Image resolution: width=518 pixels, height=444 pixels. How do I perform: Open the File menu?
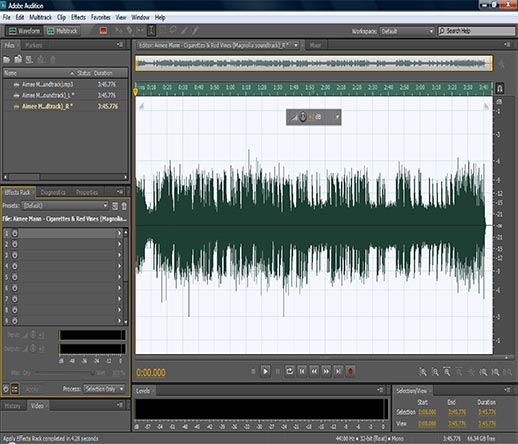click(6, 17)
